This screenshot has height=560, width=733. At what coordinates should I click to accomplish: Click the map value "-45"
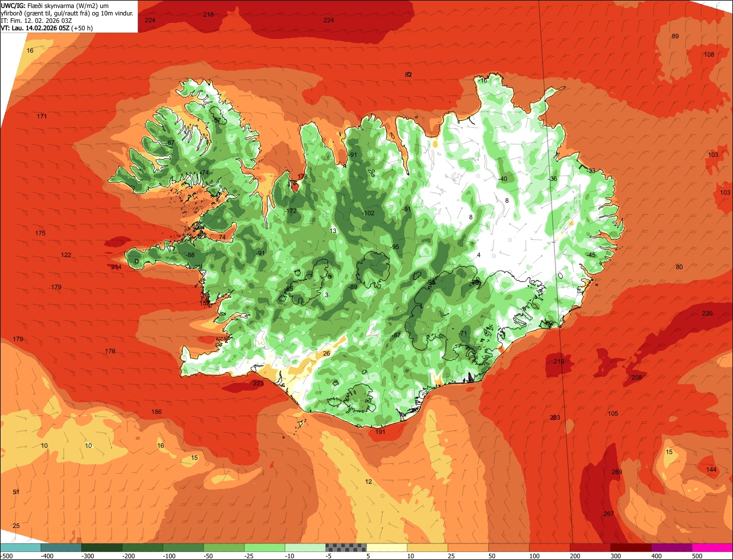coord(590,255)
